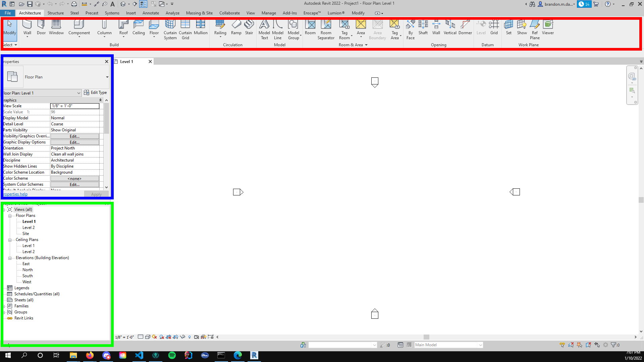Expand the Elevations Building Elevation node
The width and height of the screenshot is (644, 362).
(10, 258)
